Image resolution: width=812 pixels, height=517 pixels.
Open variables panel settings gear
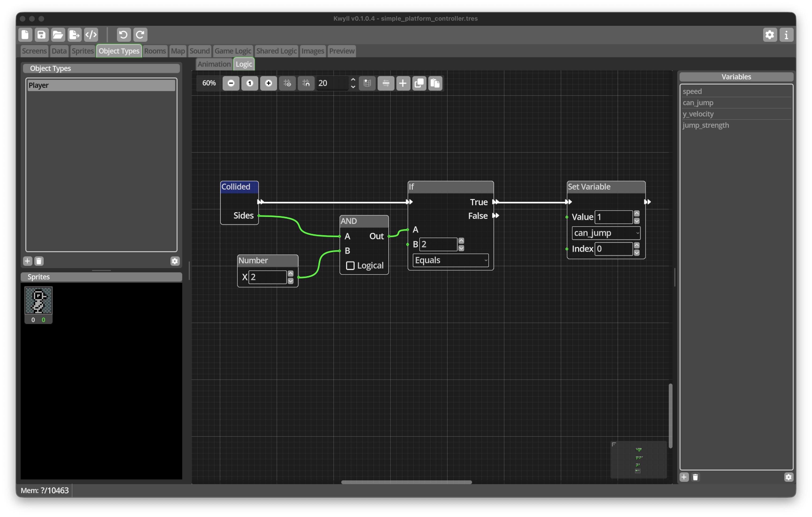click(788, 477)
